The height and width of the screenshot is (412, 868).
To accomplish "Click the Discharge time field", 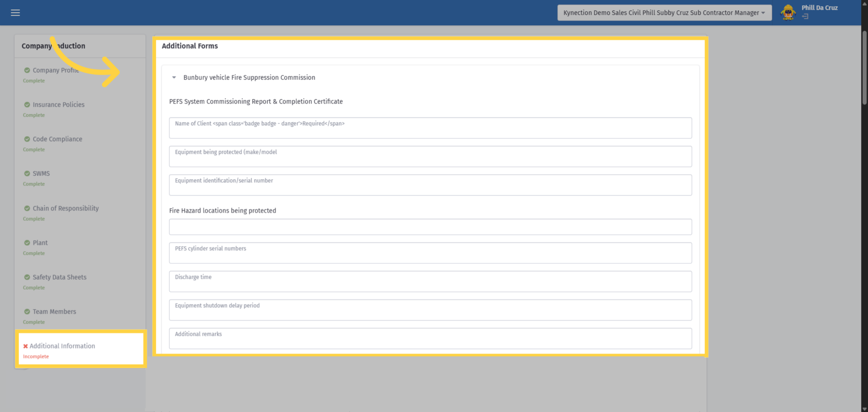I will pos(430,281).
